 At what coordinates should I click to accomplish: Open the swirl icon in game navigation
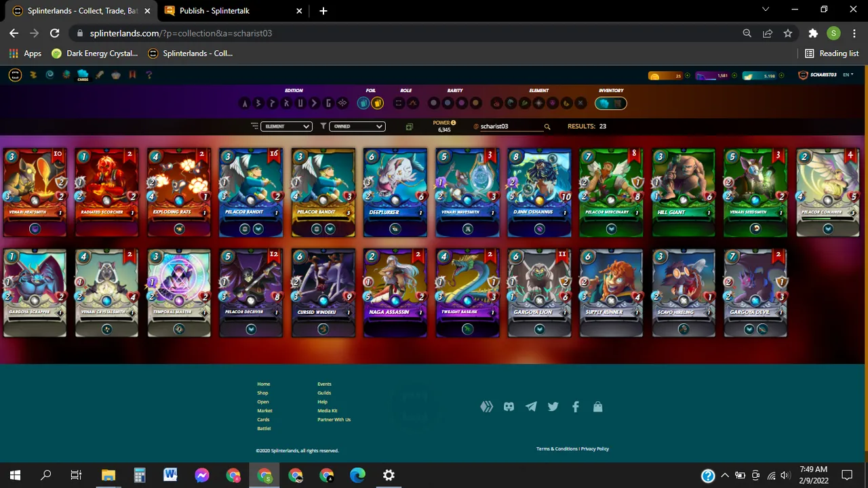click(50, 75)
